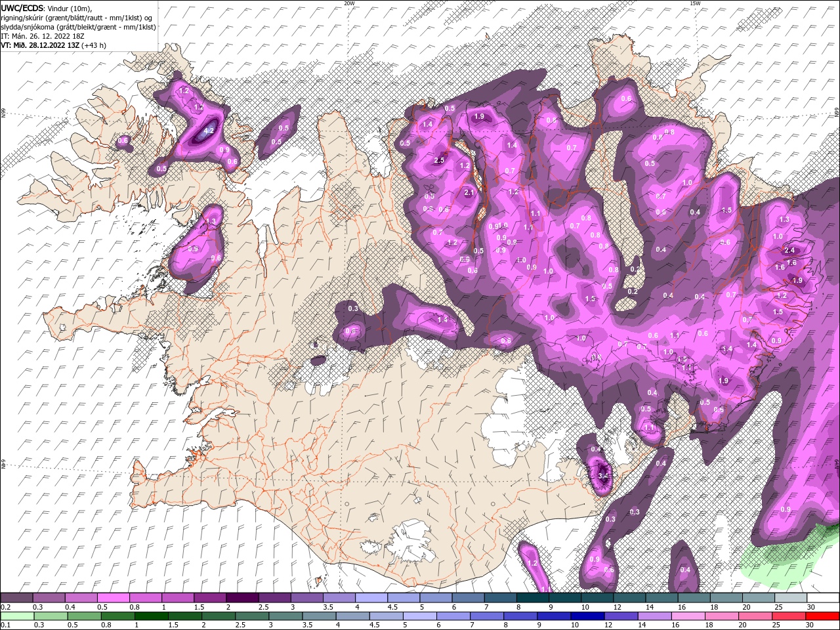840x630 pixels.
Task: Pick the bright red 30 rain legend swatch
Action: (822, 616)
